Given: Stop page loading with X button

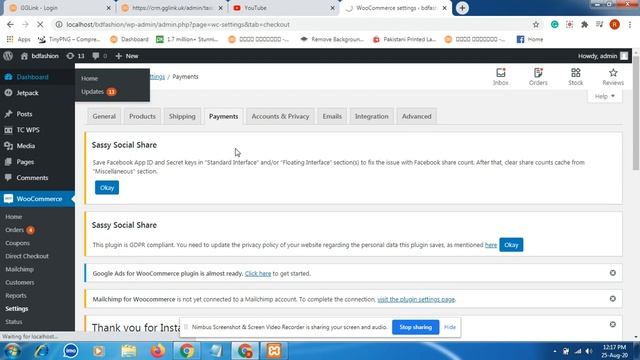Looking at the screenshot, I should tap(40, 24).
